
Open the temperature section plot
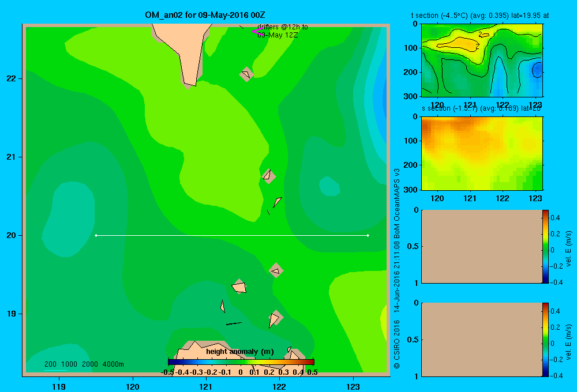coord(482,61)
